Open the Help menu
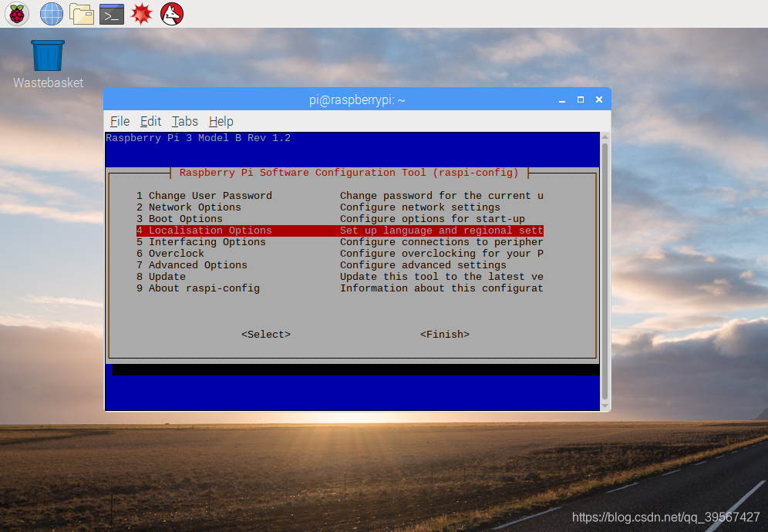The image size is (768, 532). tap(221, 121)
